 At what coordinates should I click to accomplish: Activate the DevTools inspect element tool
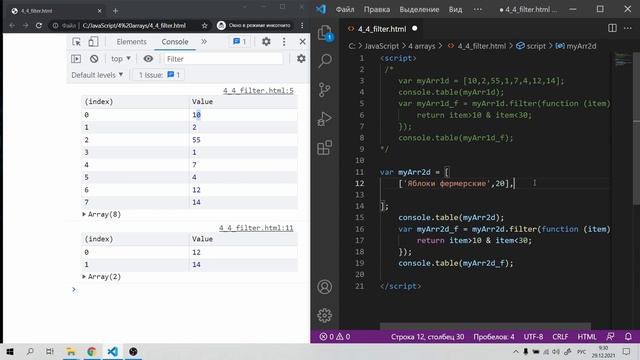pos(76,42)
